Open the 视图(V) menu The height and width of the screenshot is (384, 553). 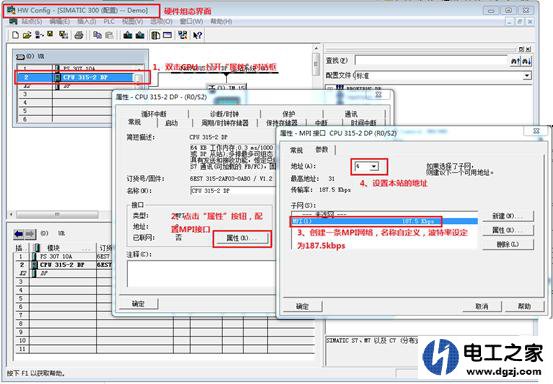pos(133,22)
